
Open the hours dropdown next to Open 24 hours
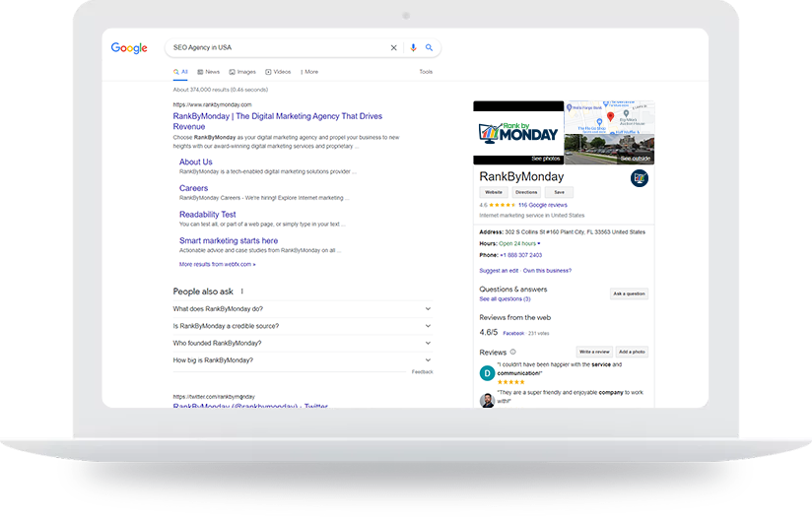coord(539,243)
